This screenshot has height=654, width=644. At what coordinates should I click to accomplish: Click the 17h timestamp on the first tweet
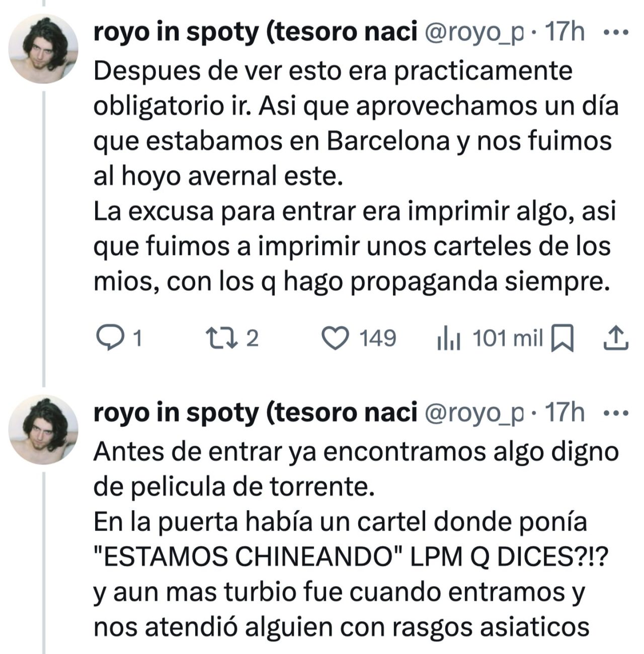click(565, 33)
